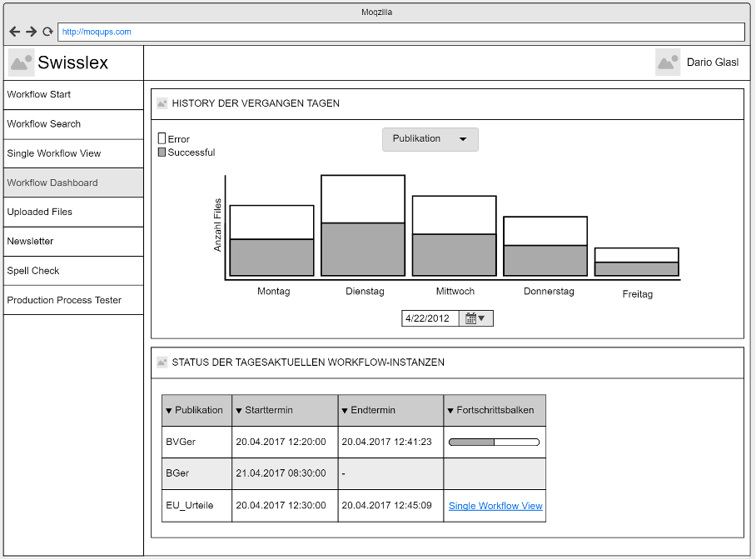The image size is (756, 560).
Task: Sort by Fortschrittsbalken column header
Action: coord(495,410)
